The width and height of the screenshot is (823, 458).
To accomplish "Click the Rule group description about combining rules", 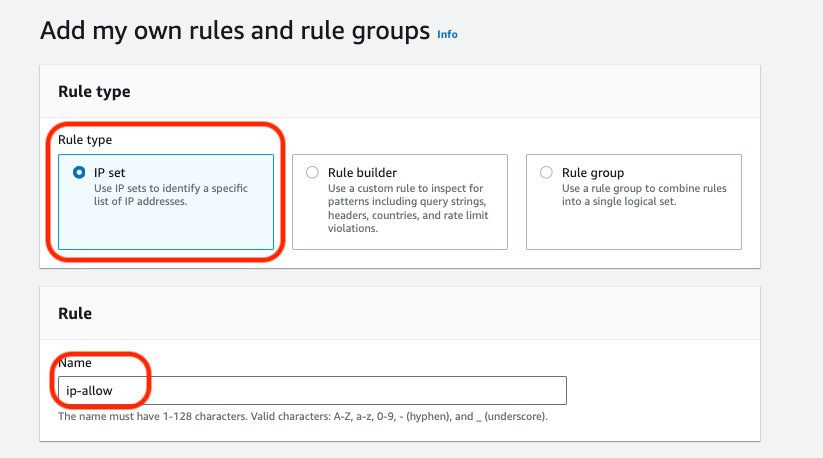I will [644, 194].
